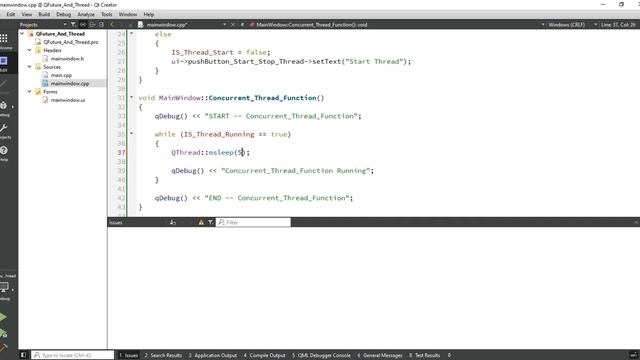640x360 pixels.
Task: Click the project tree filter funnel icon
Action: (x=73, y=25)
